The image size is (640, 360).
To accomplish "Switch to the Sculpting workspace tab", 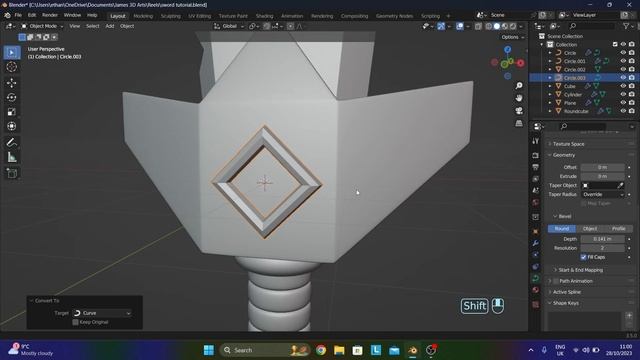I will 171,16.
